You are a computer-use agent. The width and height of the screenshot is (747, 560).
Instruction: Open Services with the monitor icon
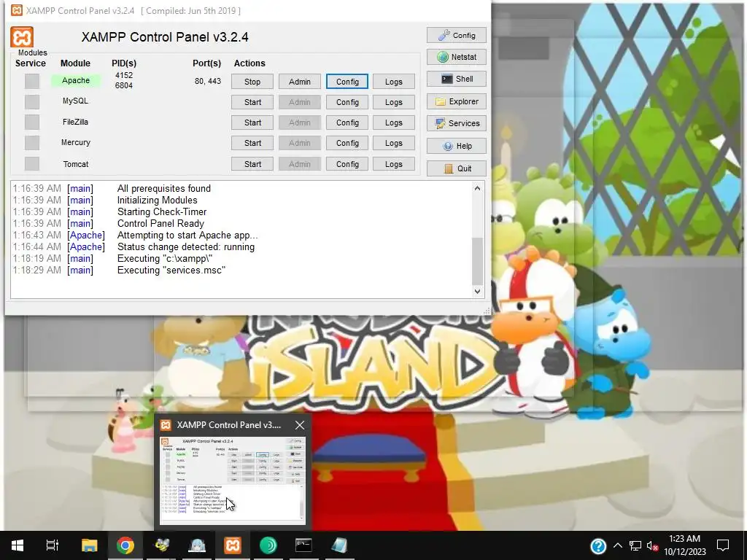457,123
